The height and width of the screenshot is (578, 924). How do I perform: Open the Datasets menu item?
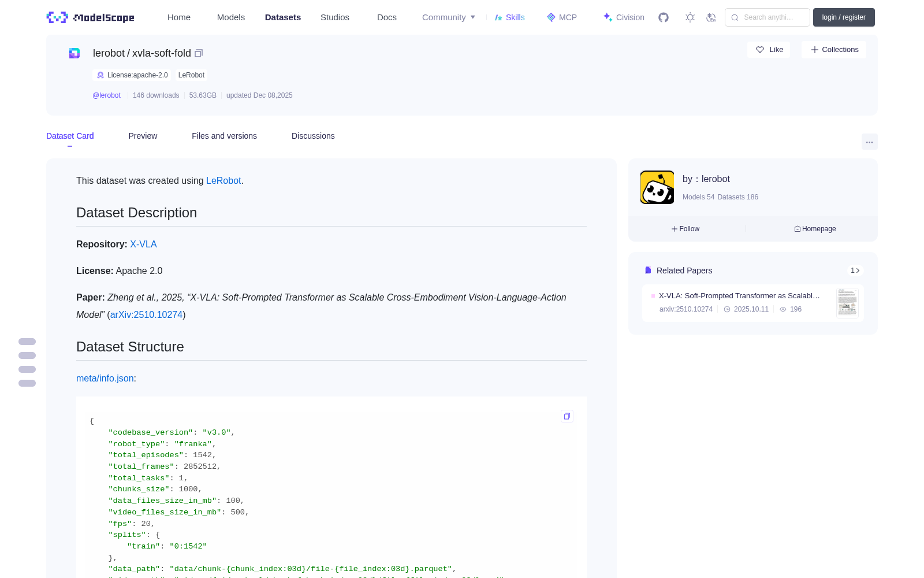[x=283, y=17]
